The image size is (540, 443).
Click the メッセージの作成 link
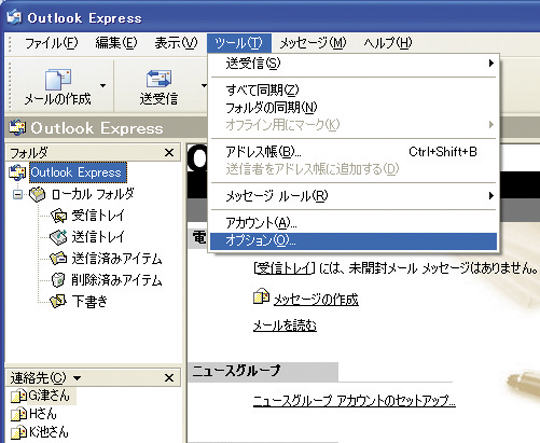316,300
